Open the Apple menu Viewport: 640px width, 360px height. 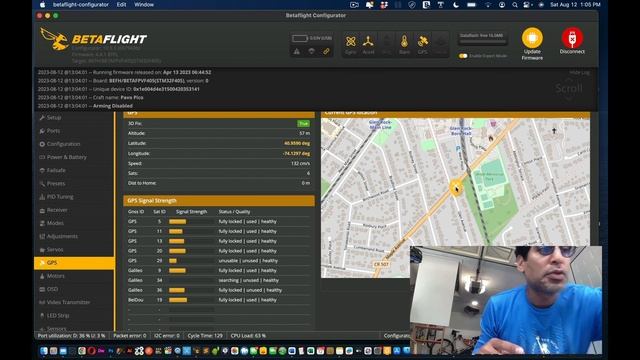click(42, 4)
